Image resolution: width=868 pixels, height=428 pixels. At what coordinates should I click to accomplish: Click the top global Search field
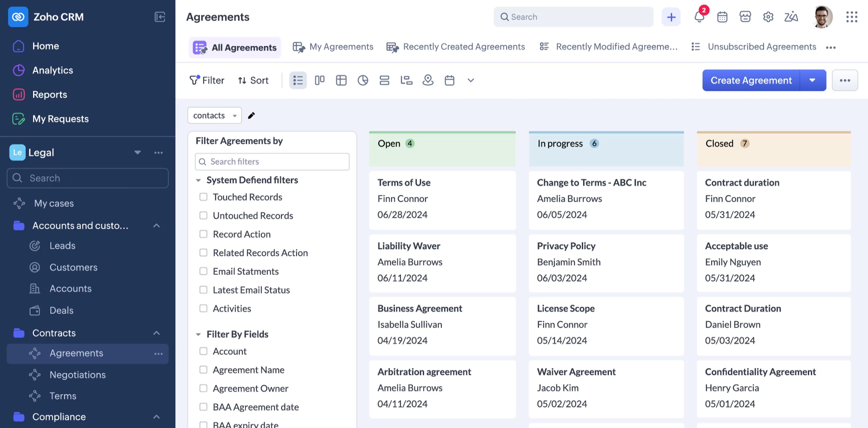[x=573, y=17]
